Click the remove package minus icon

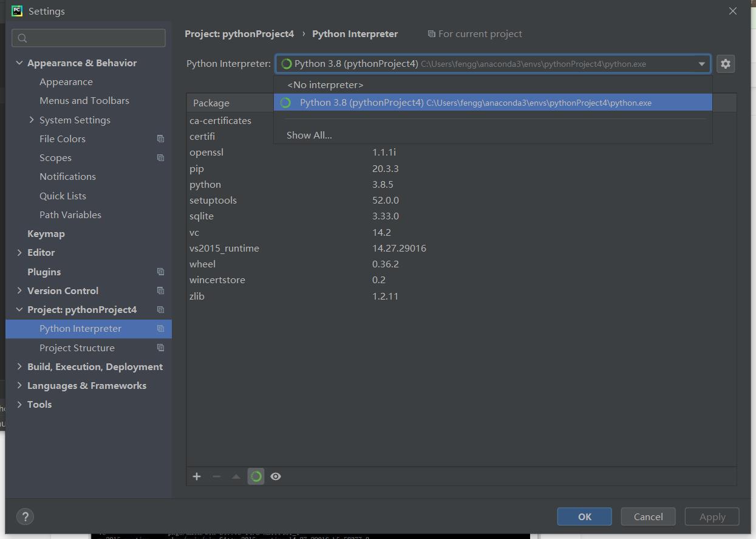pos(216,476)
